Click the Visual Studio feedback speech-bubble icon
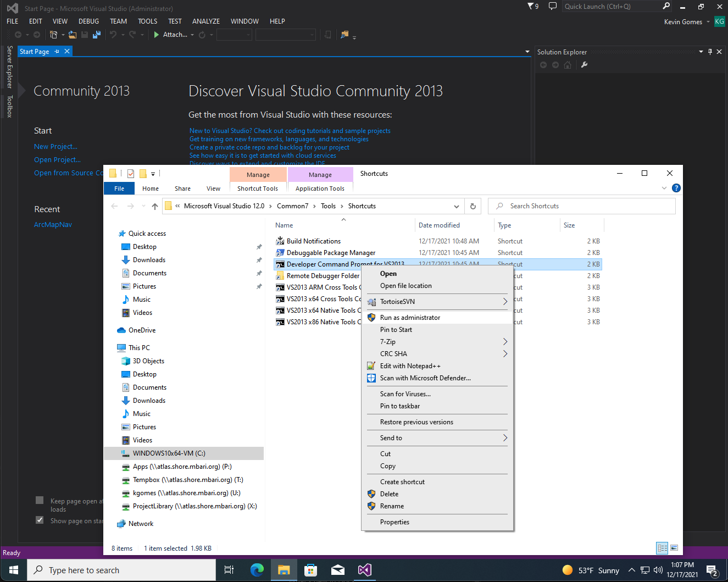The image size is (728, 582). 553,6
